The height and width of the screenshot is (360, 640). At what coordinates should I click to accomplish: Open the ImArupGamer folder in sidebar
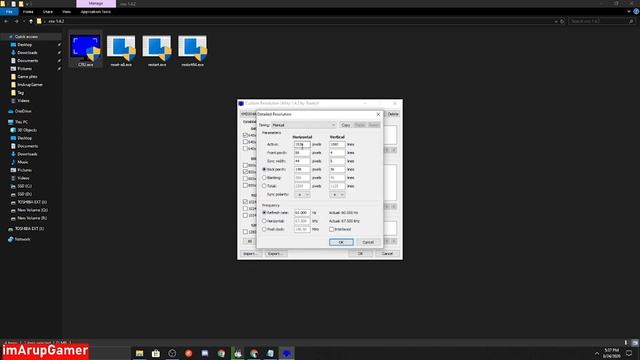30,84
